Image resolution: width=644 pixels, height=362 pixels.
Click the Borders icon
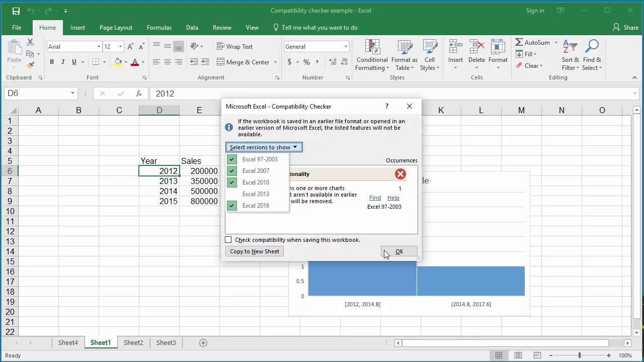(x=96, y=62)
